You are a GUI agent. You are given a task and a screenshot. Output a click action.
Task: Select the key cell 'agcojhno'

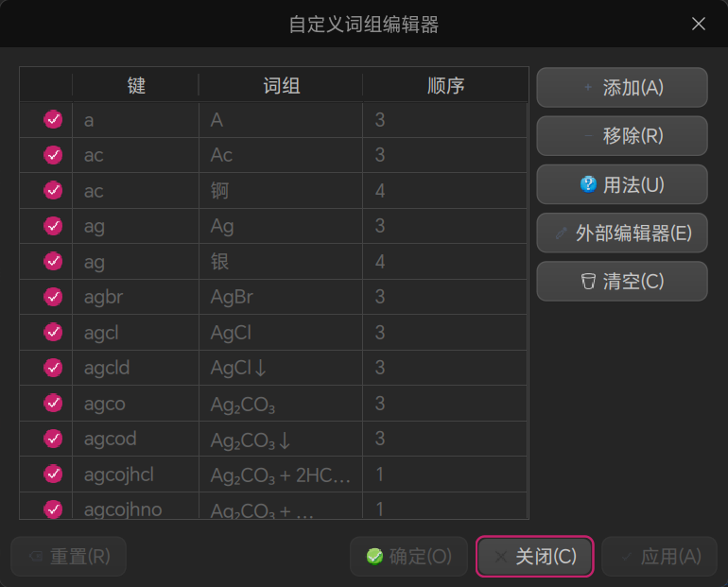[x=135, y=506]
